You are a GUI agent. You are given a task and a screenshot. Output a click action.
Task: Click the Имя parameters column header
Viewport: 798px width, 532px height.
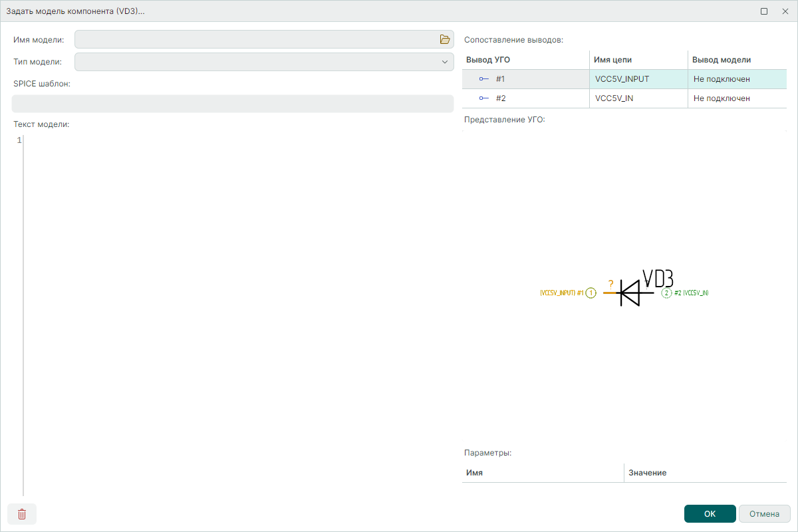pyautogui.click(x=543, y=473)
